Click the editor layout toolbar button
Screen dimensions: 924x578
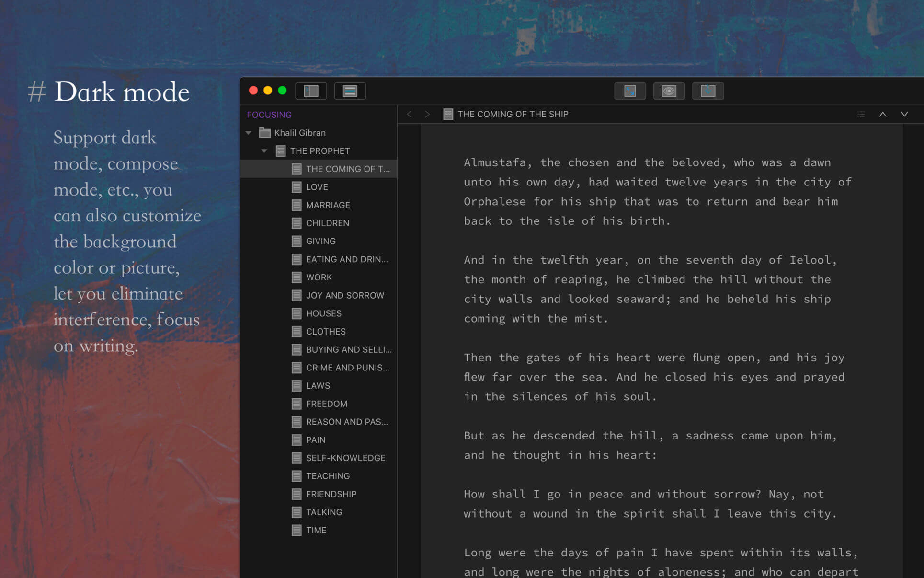(350, 91)
